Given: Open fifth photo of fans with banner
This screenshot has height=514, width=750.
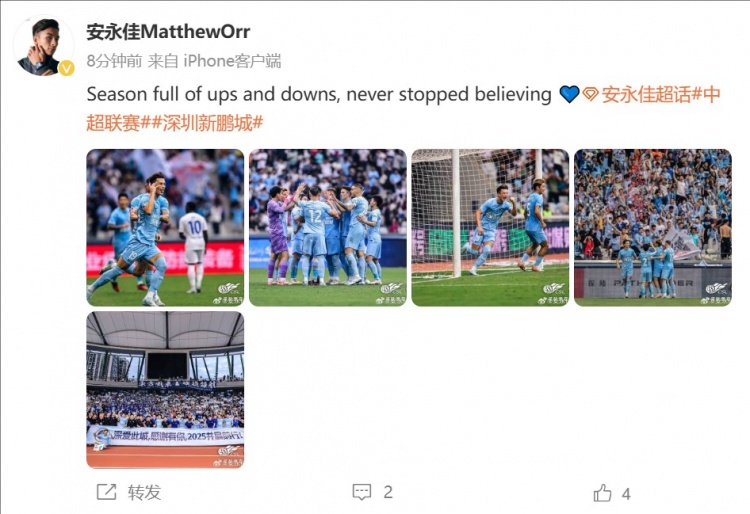Looking at the screenshot, I should point(165,389).
